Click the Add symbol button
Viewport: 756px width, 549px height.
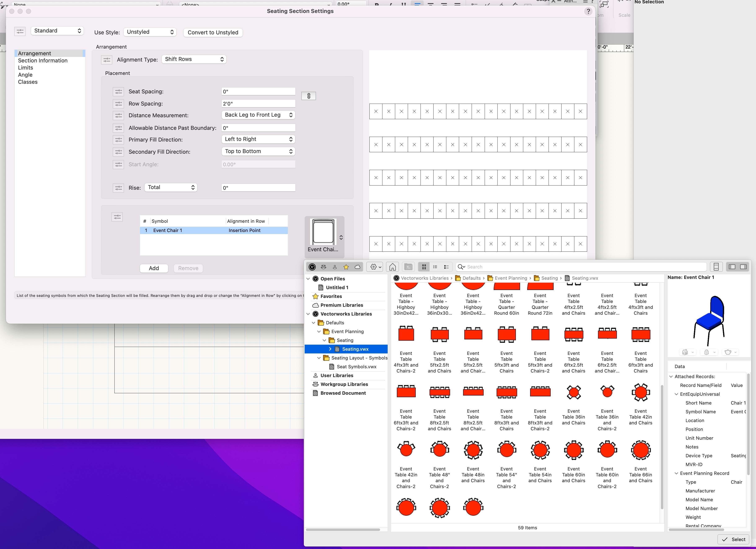tap(154, 268)
